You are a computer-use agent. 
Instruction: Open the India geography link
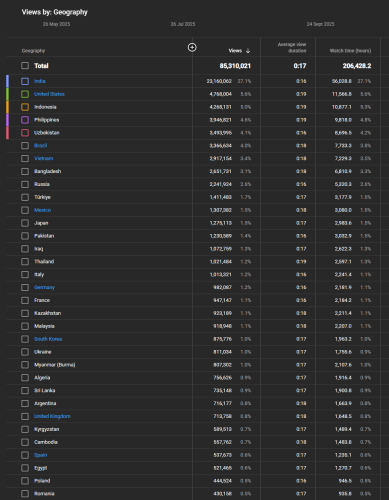pyautogui.click(x=40, y=81)
